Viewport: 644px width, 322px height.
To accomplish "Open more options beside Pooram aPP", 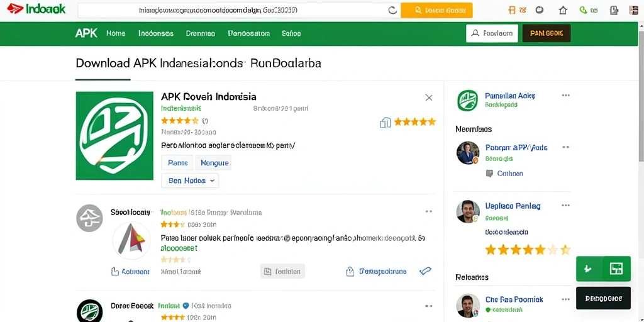I will 565,147.
